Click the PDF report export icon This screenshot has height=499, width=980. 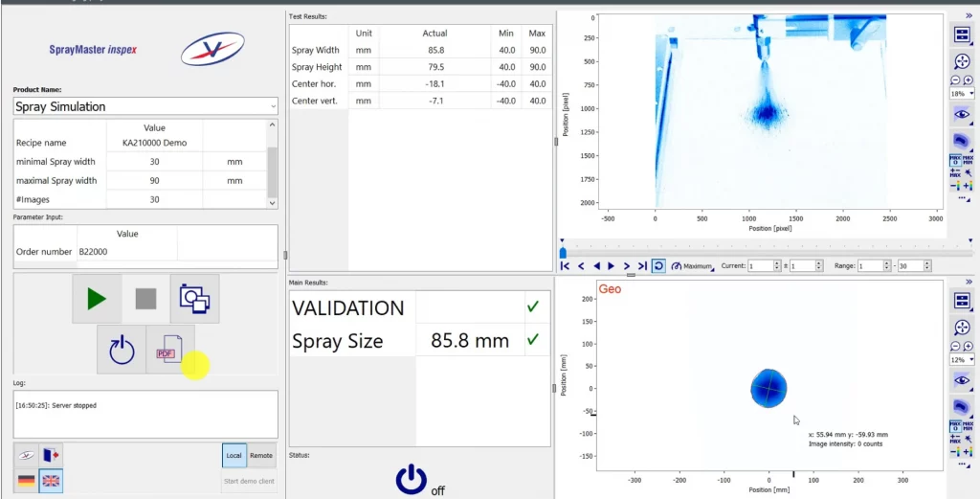pos(170,350)
